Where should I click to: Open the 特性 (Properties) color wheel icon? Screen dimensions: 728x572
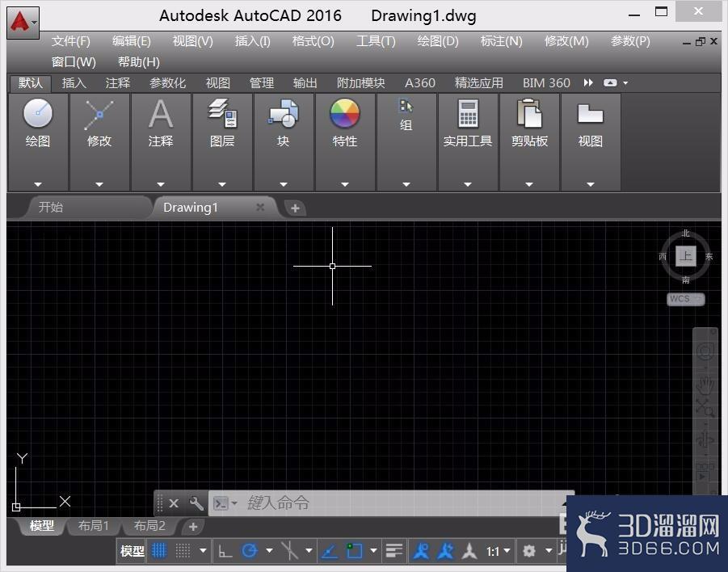[344, 113]
